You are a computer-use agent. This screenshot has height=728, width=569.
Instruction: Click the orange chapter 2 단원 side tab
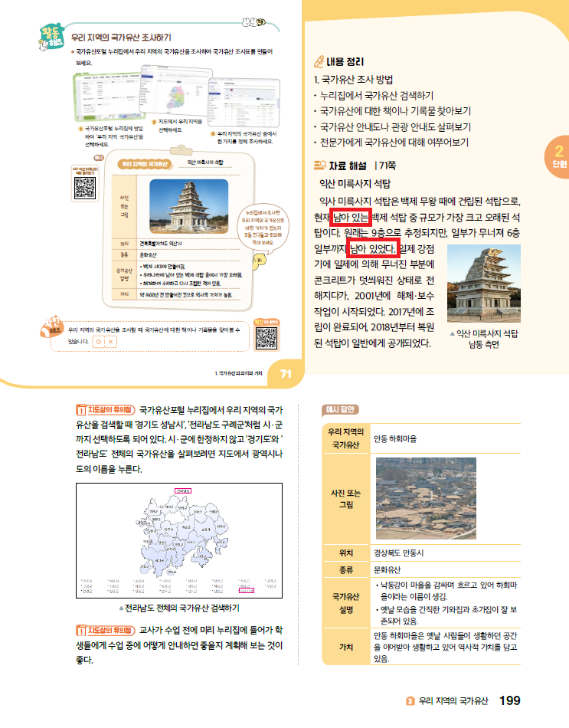[x=558, y=156]
